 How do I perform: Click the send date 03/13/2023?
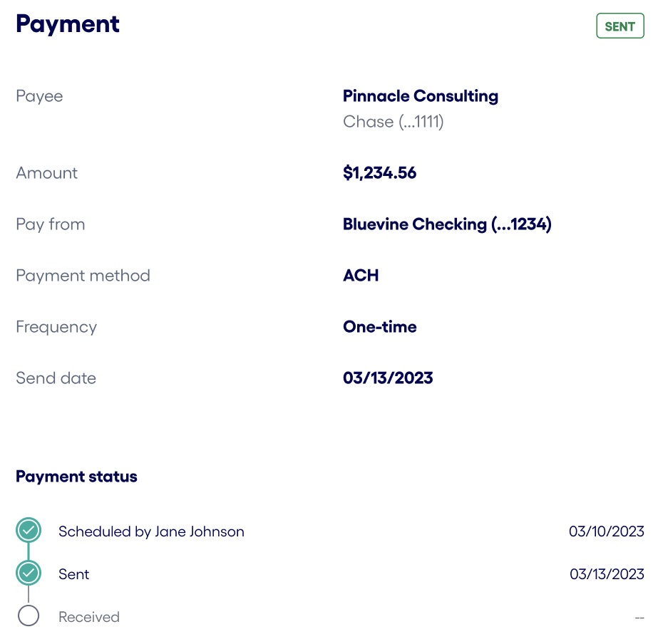388,378
